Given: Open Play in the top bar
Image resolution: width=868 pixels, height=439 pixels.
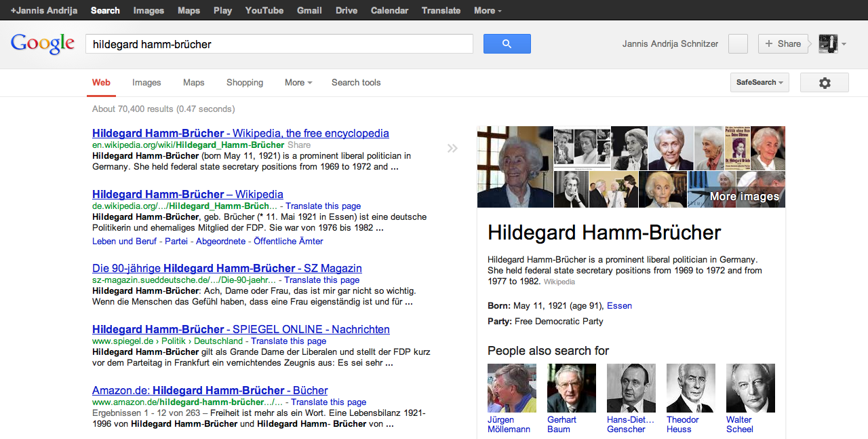Looking at the screenshot, I should pyautogui.click(x=222, y=10).
